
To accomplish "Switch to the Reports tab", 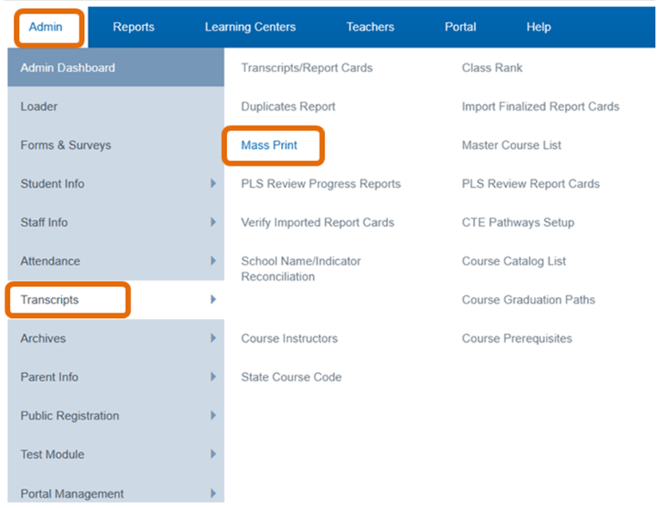I will [133, 27].
